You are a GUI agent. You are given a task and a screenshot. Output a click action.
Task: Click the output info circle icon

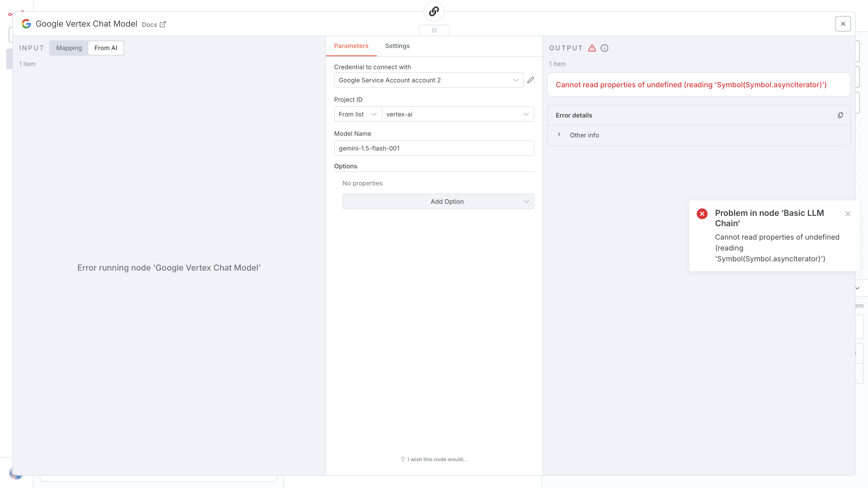pos(604,48)
